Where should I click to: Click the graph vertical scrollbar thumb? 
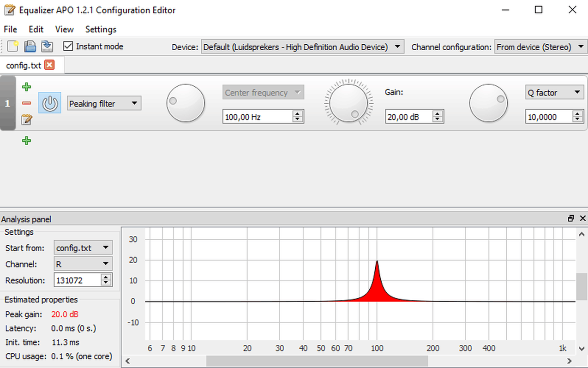(x=582, y=286)
